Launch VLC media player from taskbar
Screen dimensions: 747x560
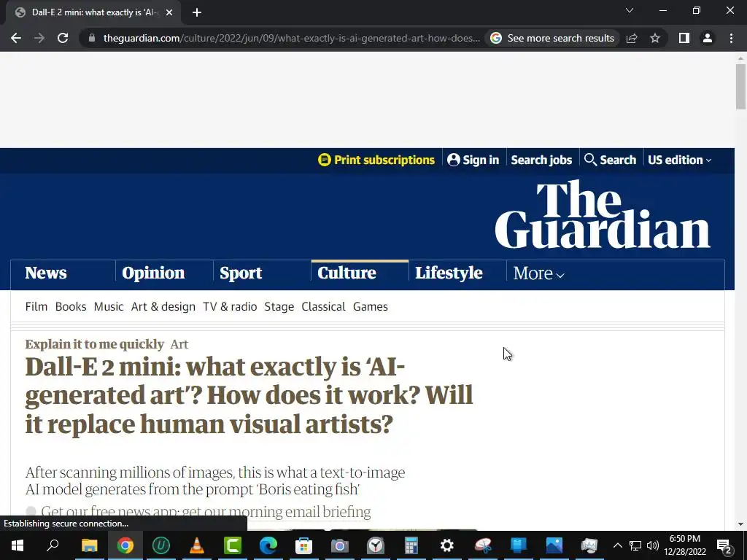click(x=196, y=545)
